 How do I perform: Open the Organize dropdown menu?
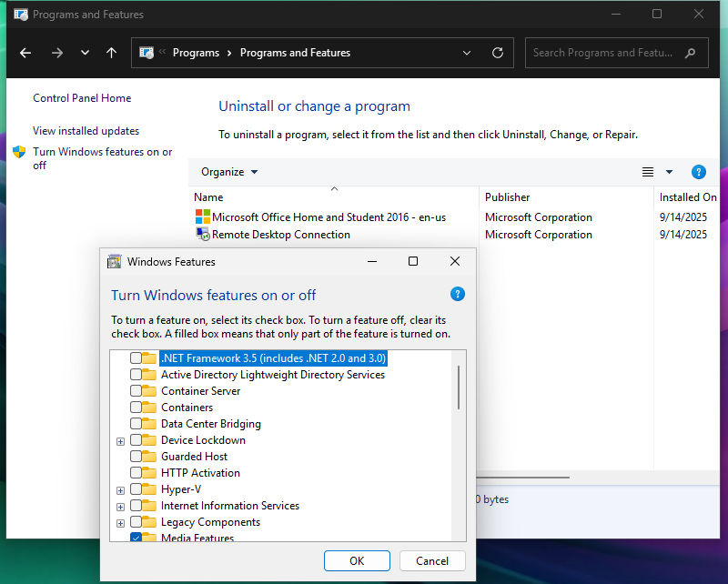pos(229,172)
